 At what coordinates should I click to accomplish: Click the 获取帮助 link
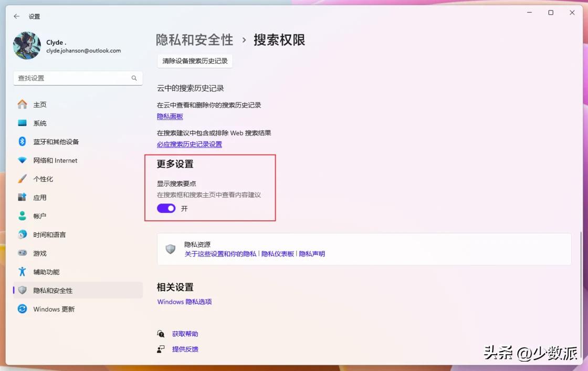[x=185, y=334]
